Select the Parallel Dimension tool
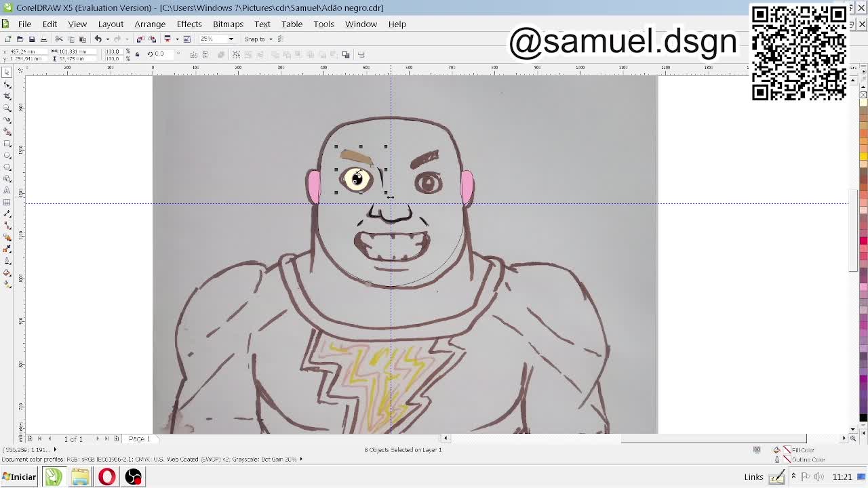This screenshot has height=488, width=868. tap(7, 213)
